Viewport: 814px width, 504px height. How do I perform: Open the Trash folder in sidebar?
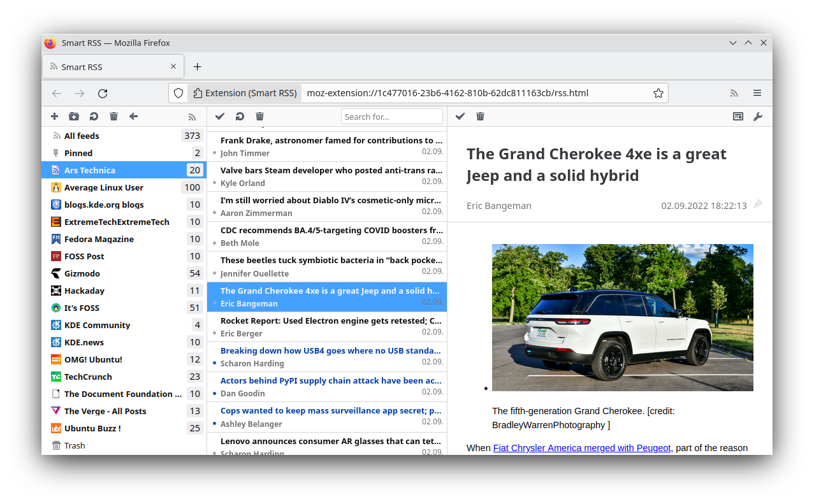point(124,445)
